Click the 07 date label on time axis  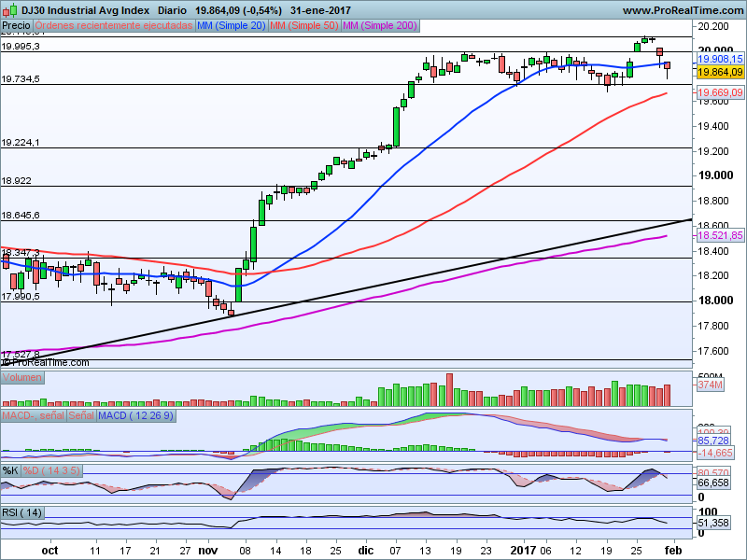click(x=395, y=551)
